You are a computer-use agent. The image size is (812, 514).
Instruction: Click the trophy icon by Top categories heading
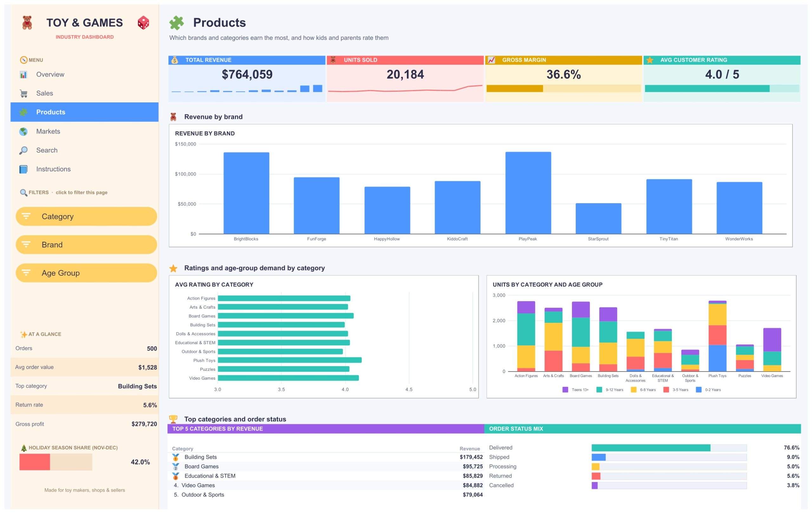(173, 419)
